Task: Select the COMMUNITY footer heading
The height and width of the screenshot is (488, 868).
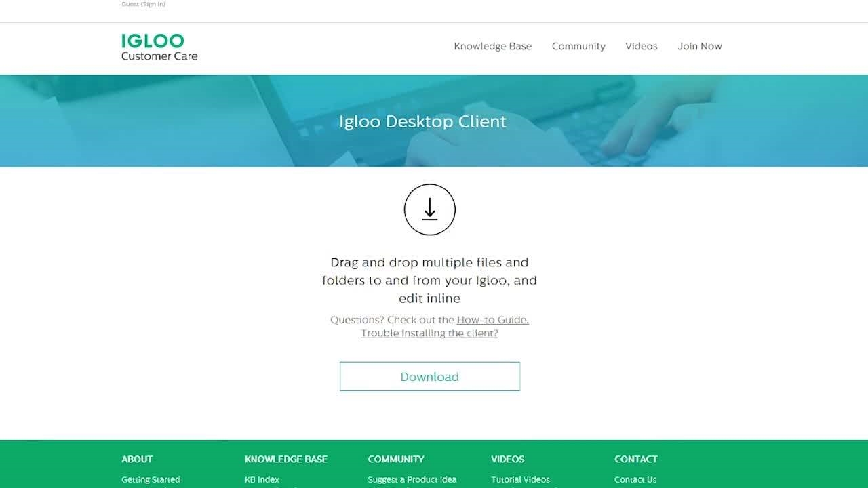Action: pyautogui.click(x=396, y=459)
